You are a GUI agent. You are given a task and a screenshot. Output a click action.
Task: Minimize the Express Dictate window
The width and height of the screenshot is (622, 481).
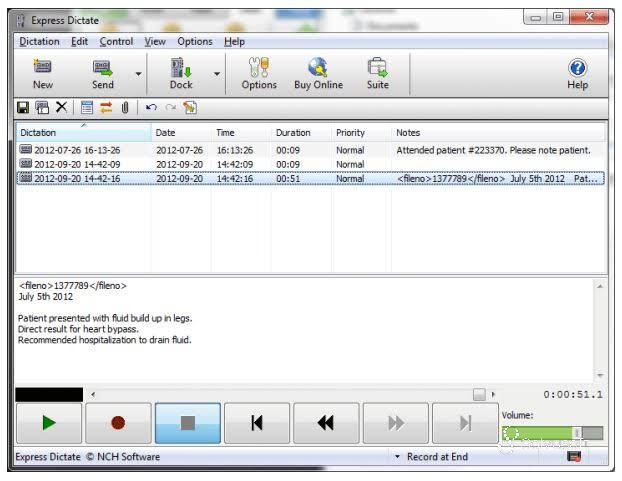[x=536, y=17]
